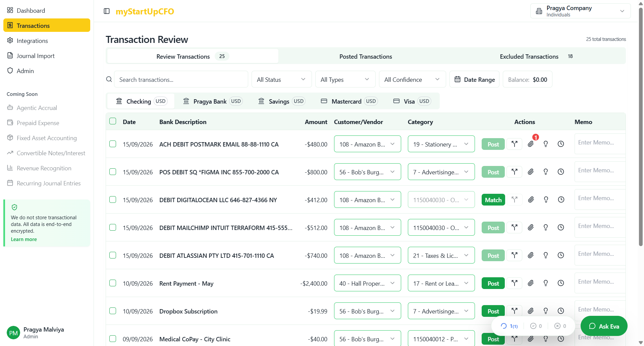
Task: Tick the select-all header checkbox
Action: pyautogui.click(x=113, y=121)
